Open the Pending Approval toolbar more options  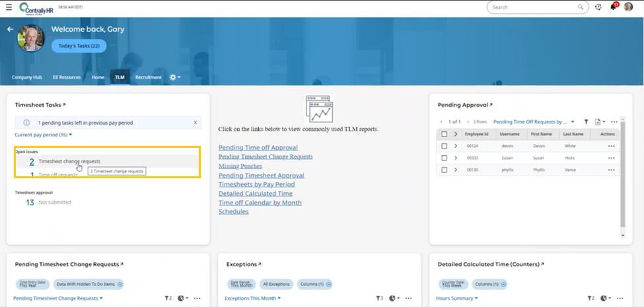[x=614, y=122]
